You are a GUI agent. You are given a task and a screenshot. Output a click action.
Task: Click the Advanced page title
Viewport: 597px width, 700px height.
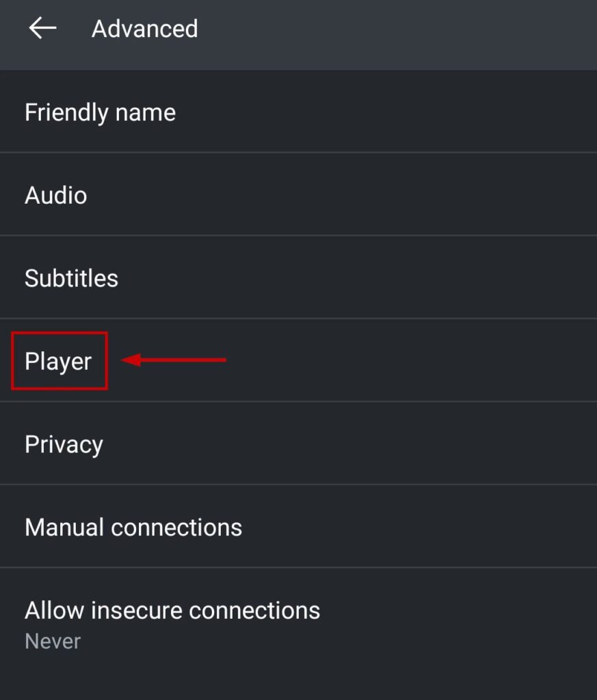[x=145, y=29]
